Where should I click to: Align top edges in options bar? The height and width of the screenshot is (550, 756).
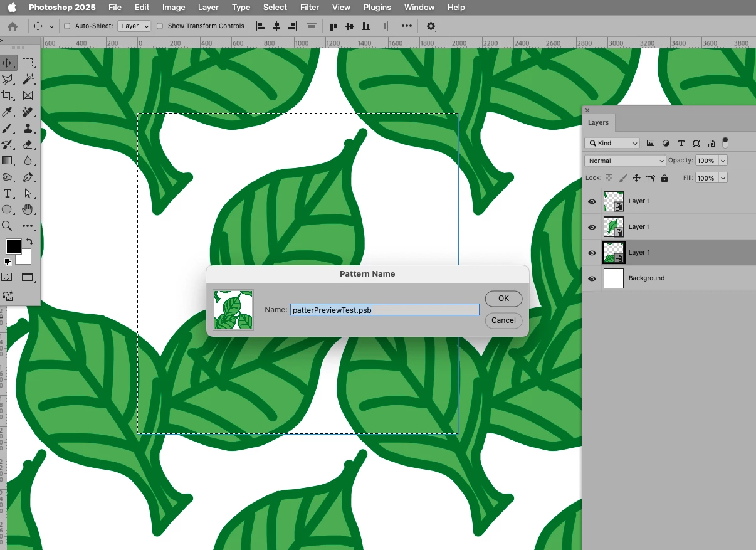333,26
